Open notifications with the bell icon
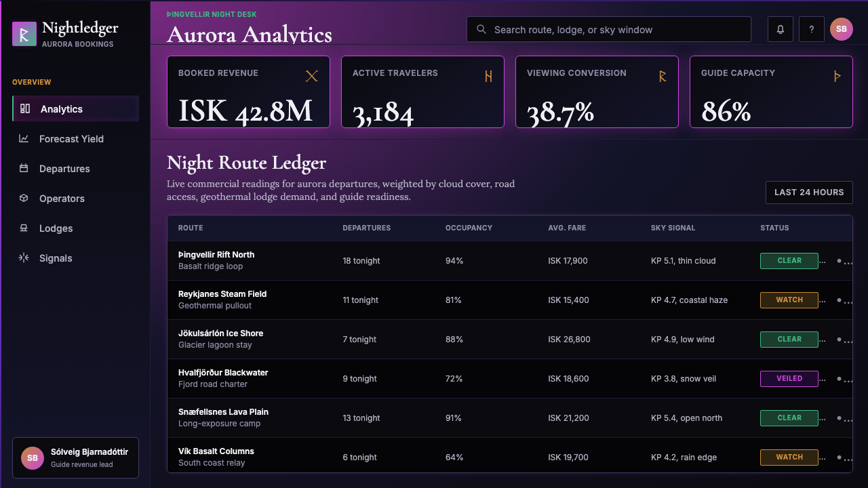Screen dimensions: 868x488 [781, 29]
